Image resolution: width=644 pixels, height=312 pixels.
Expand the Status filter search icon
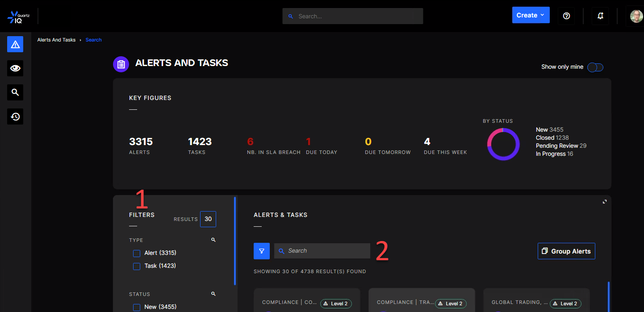click(x=213, y=294)
